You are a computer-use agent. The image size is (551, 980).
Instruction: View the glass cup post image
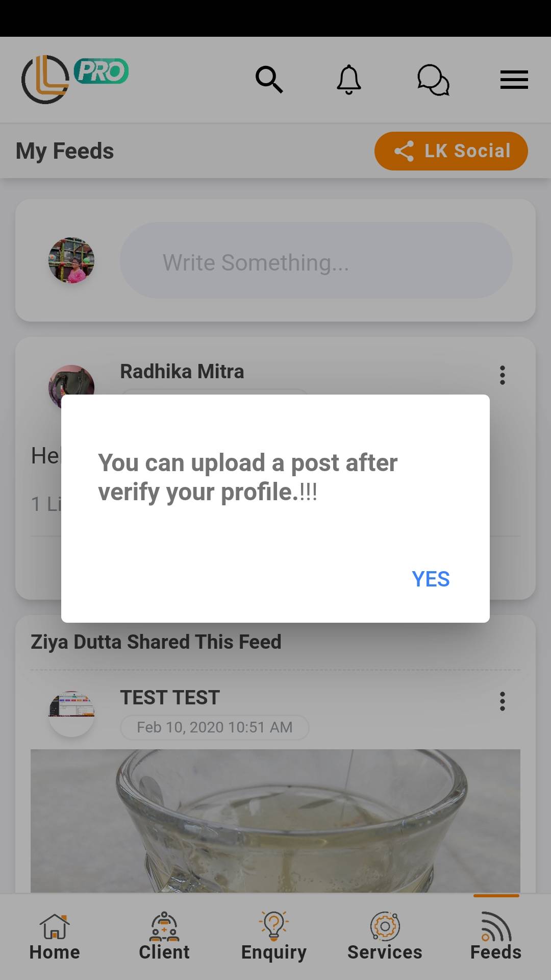(275, 821)
